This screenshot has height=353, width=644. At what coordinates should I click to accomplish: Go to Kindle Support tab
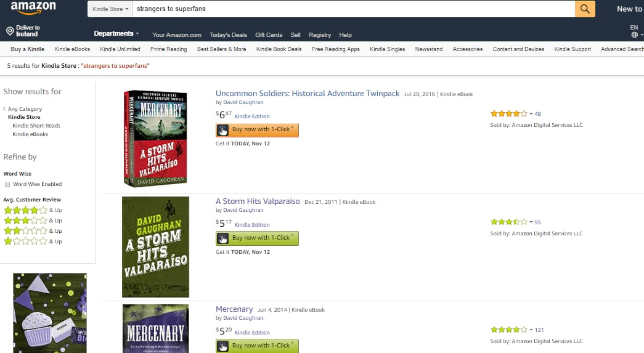coord(573,49)
